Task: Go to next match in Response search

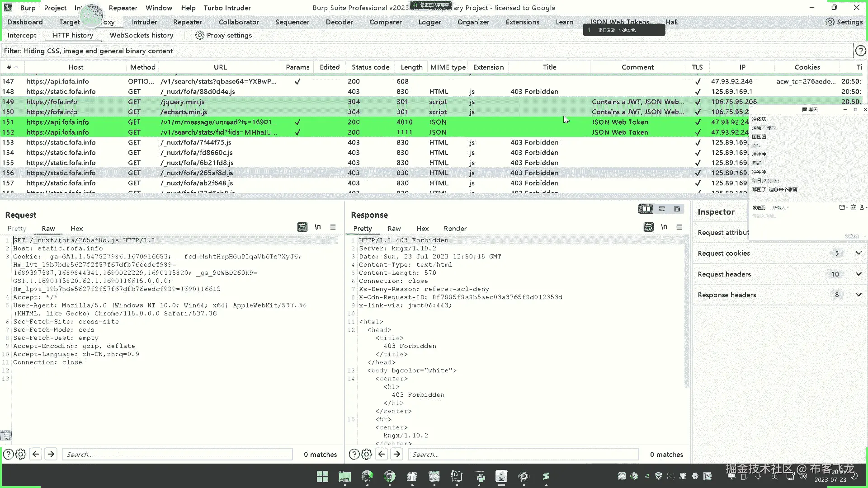Action: 397,454
